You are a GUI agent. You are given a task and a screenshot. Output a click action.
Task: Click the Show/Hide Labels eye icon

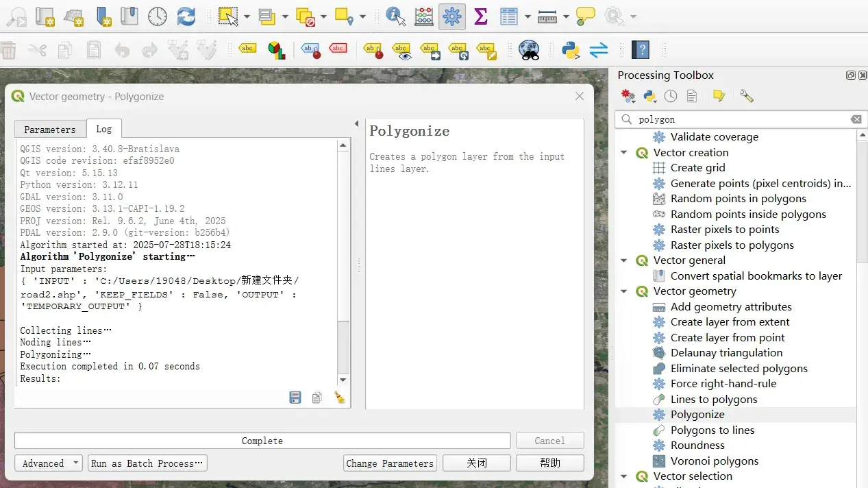(x=401, y=50)
